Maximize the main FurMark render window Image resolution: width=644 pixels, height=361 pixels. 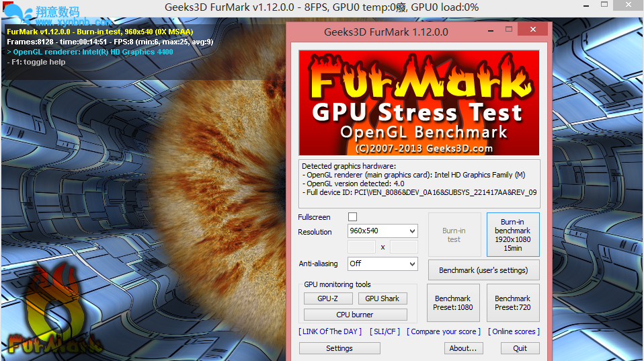(x=604, y=5)
